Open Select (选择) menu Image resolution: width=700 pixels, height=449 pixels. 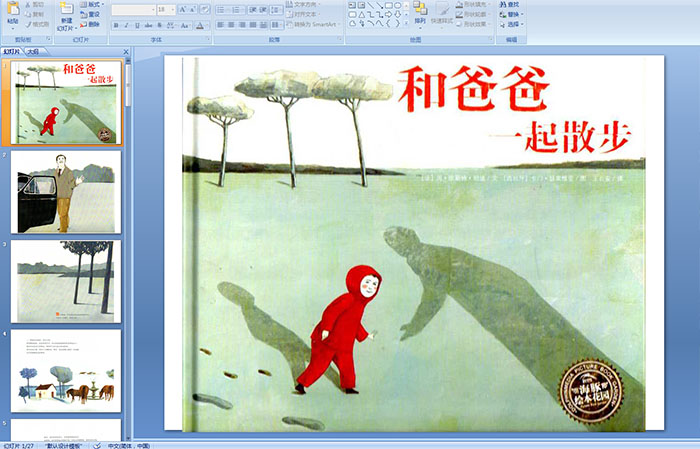pos(512,24)
